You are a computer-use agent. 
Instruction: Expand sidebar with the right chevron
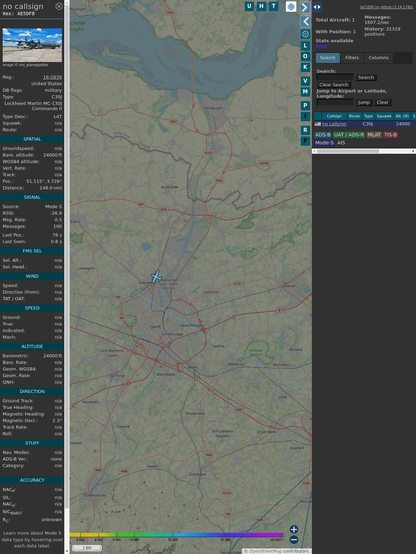point(305,7)
